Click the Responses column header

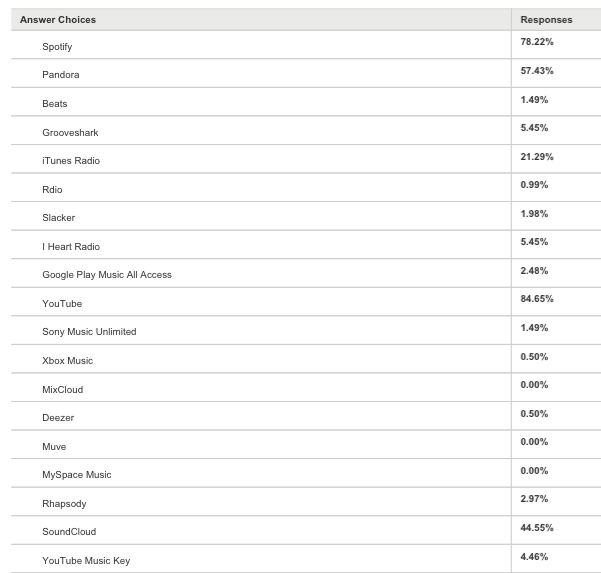pos(546,19)
